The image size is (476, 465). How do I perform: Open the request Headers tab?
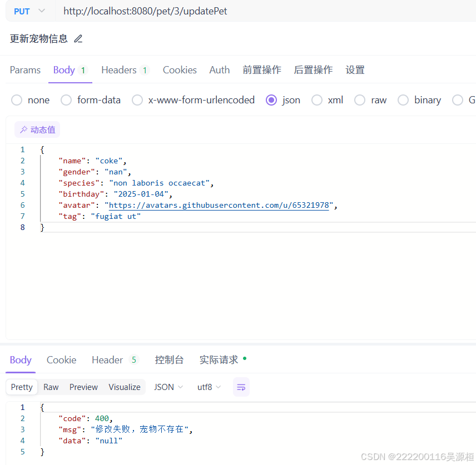point(125,70)
